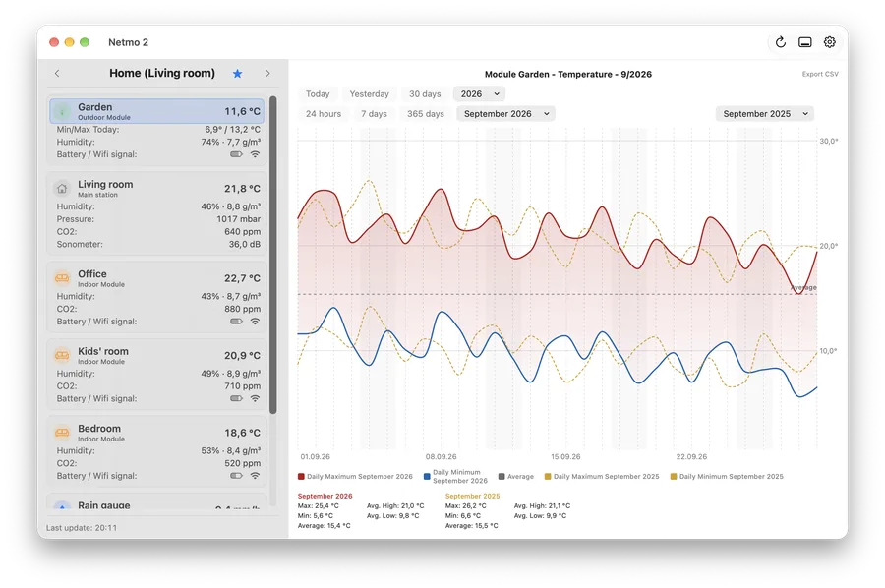Toggle Average gray legend swatch

[x=501, y=476]
